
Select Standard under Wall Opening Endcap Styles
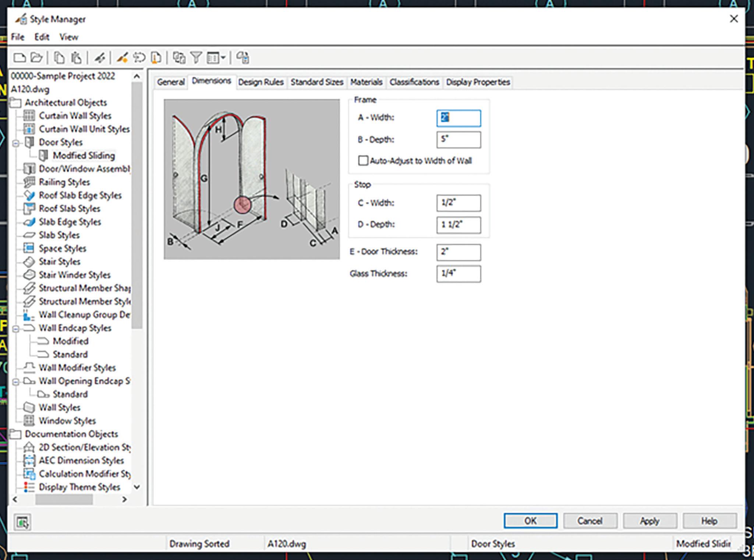[70, 394]
